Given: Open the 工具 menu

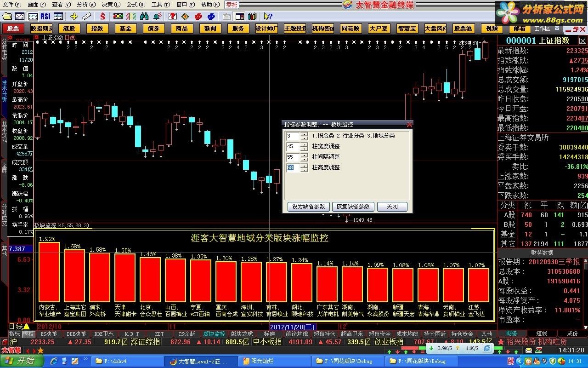Looking at the screenshot, I should [160, 4].
